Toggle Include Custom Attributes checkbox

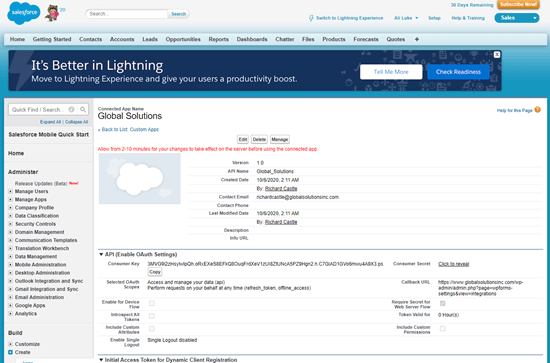(152, 329)
